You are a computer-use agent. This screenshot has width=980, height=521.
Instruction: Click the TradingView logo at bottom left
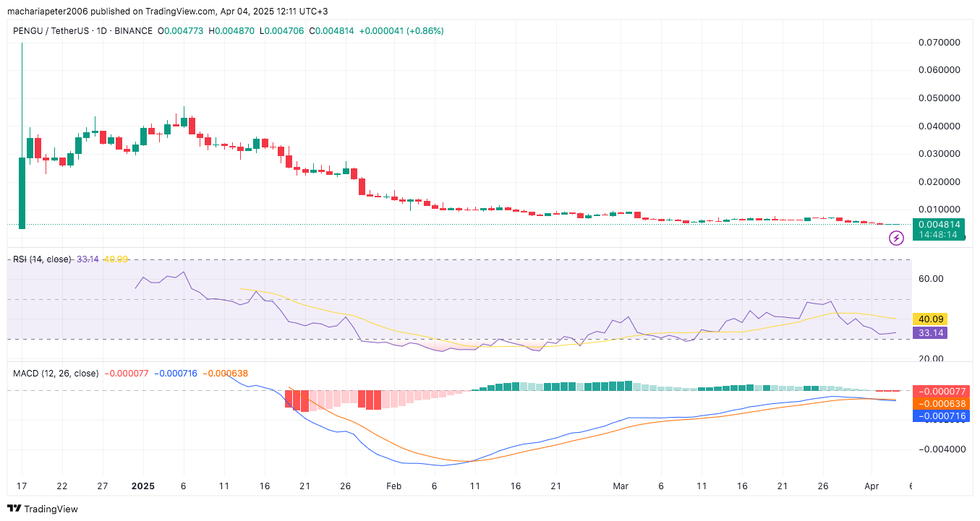click(x=43, y=509)
